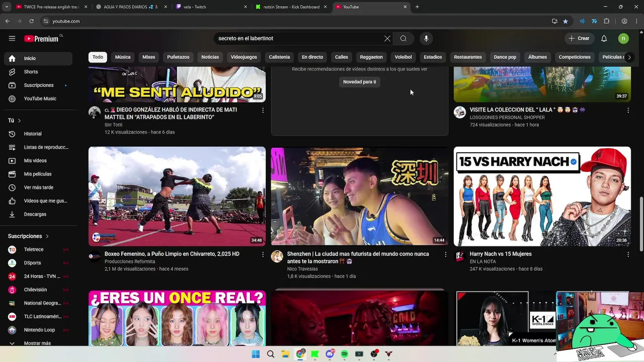
Task: Select the Videojuegos filter chip
Action: click(x=244, y=57)
